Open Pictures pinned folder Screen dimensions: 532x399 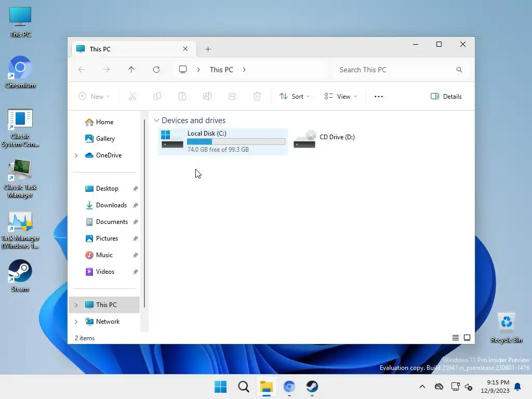pos(104,238)
